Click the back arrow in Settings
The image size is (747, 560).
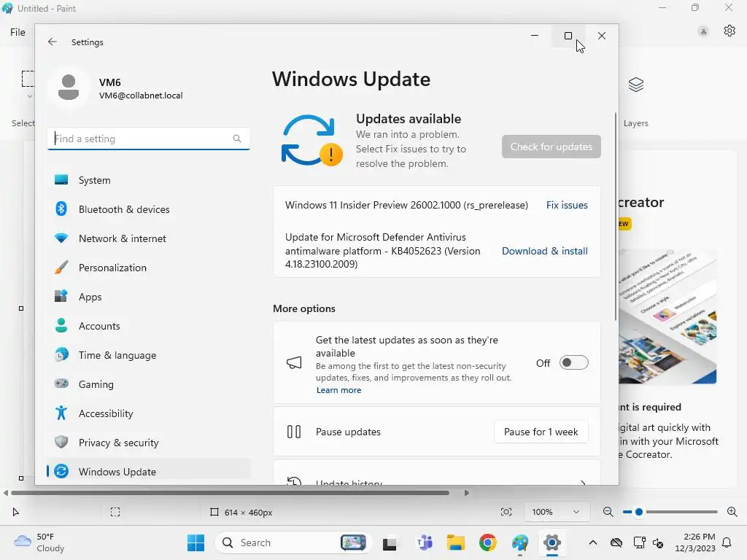[53, 42]
